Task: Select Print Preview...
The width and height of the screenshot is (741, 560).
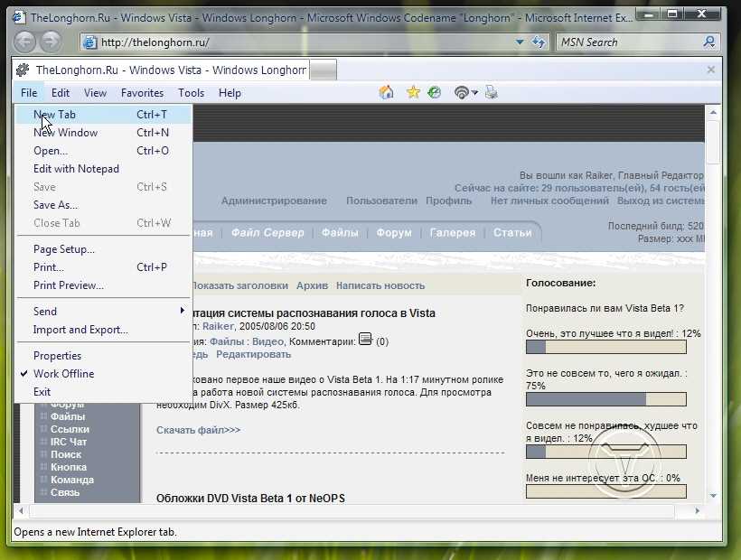Action: 104,285
